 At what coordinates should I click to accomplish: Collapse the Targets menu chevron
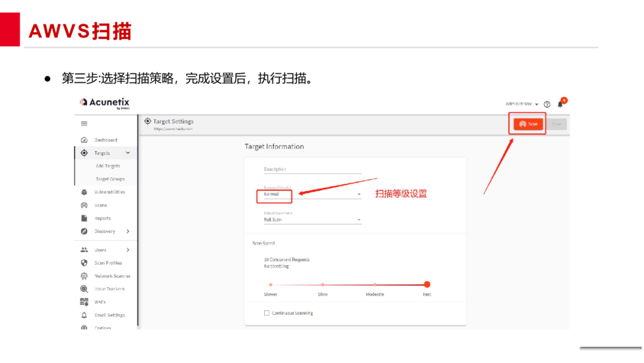coord(128,153)
